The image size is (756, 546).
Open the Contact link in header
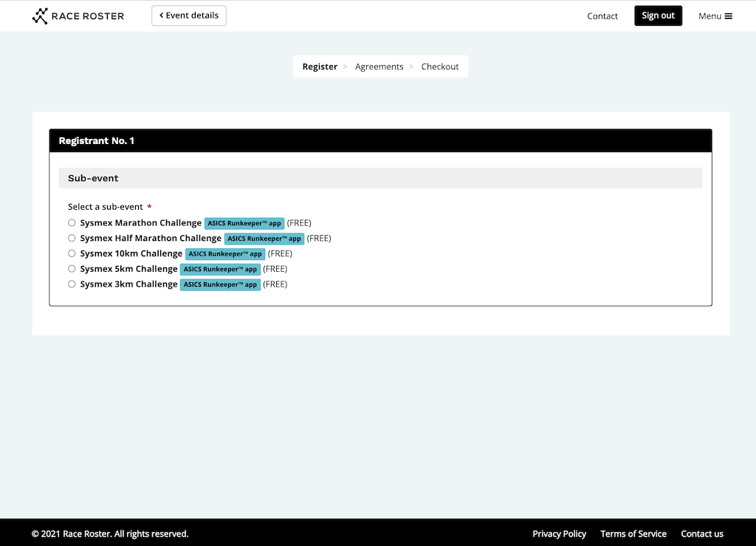tap(602, 16)
